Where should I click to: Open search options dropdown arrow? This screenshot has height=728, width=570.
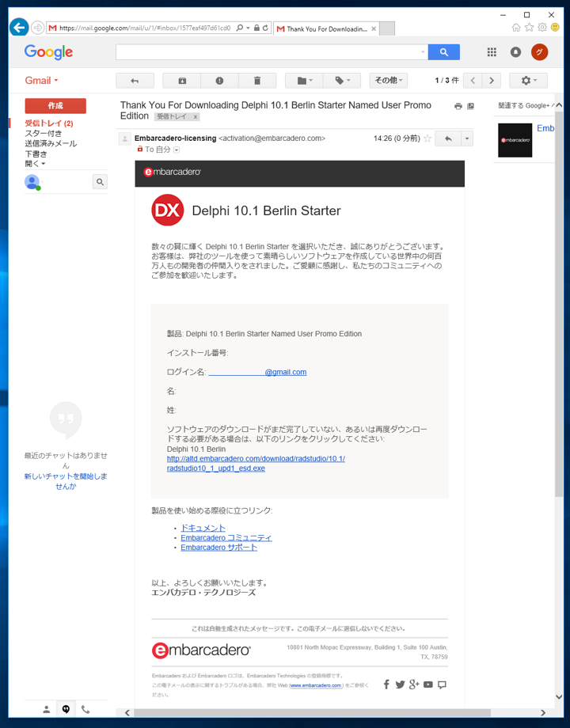[x=423, y=52]
